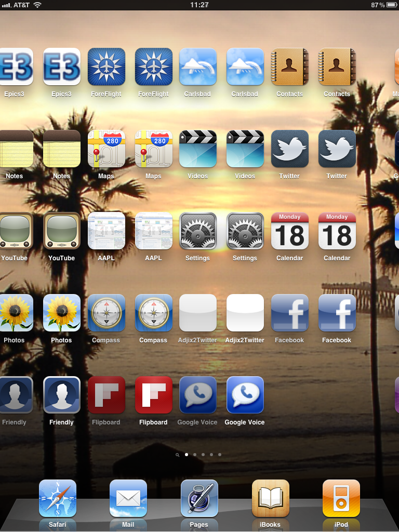Tap the Wi-Fi status icon
This screenshot has width=399, height=532.
tap(37, 5)
